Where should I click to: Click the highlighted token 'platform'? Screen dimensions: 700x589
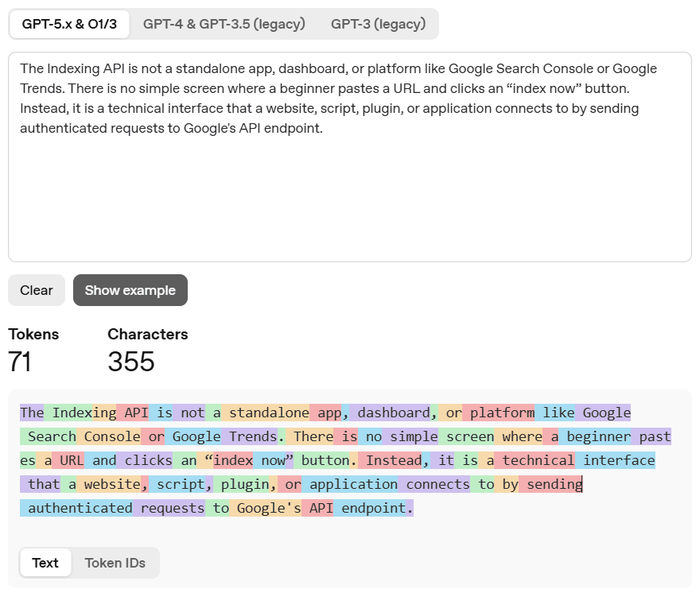pyautogui.click(x=498, y=413)
